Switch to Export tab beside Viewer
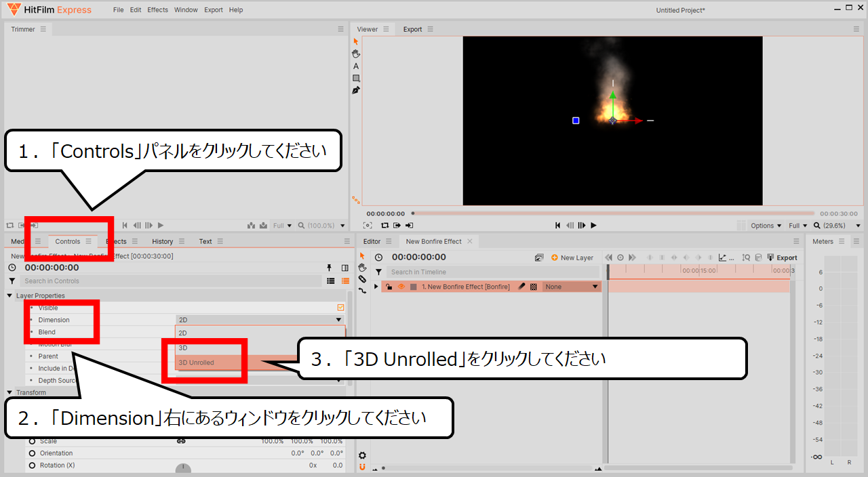 click(412, 29)
